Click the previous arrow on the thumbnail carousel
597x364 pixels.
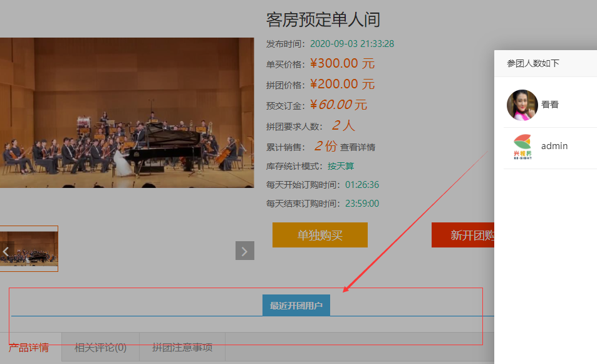[6, 251]
